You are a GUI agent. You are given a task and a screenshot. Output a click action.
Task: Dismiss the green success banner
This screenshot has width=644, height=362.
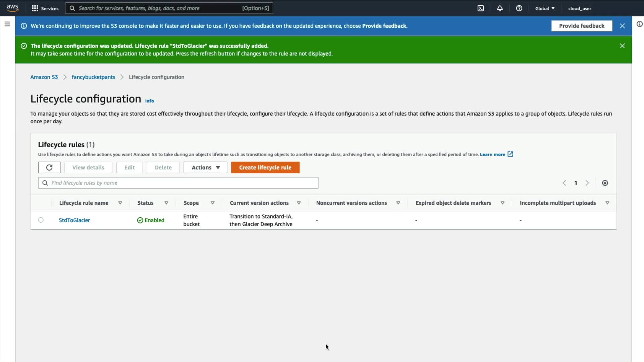[622, 46]
